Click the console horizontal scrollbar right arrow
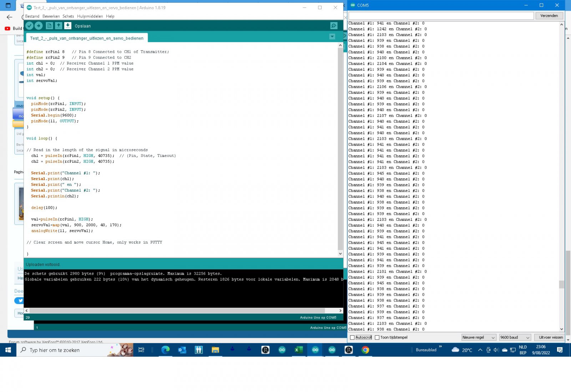 point(340,311)
